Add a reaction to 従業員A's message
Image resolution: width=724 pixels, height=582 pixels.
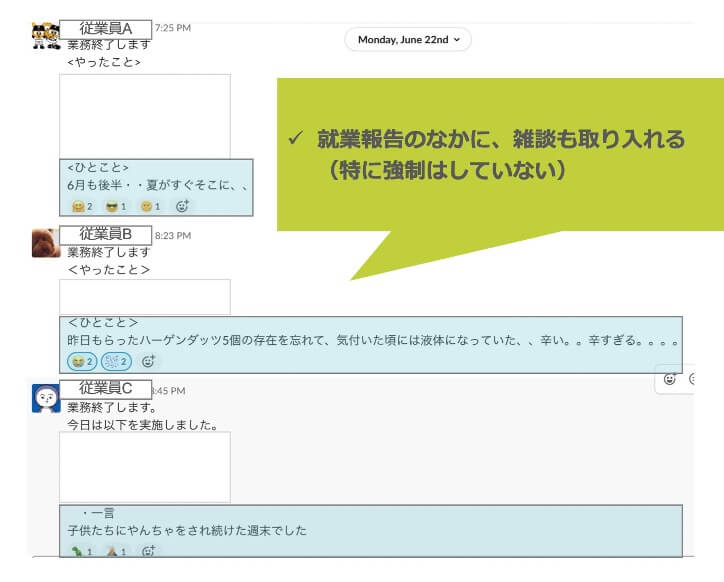(182, 206)
